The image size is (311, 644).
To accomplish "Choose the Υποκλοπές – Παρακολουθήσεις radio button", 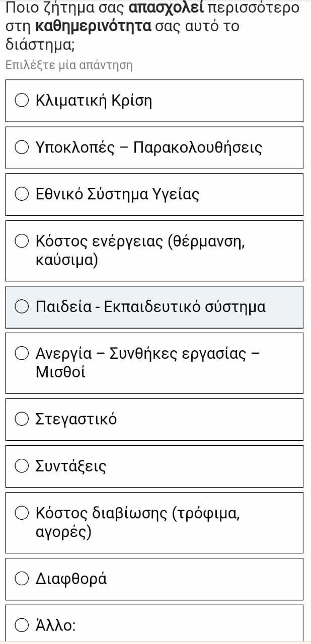I will (22, 148).
